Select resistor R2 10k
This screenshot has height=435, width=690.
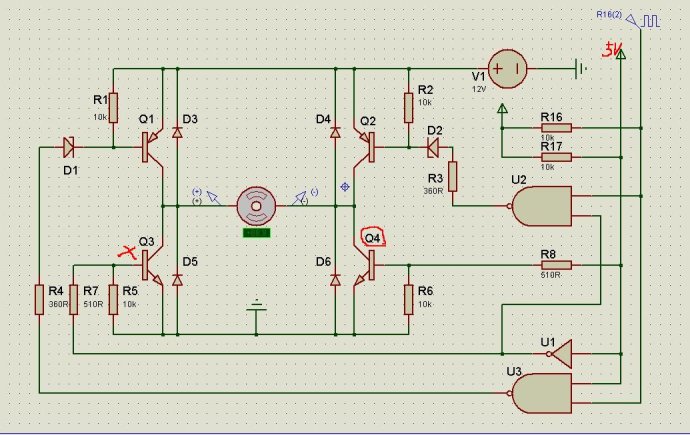click(x=408, y=108)
